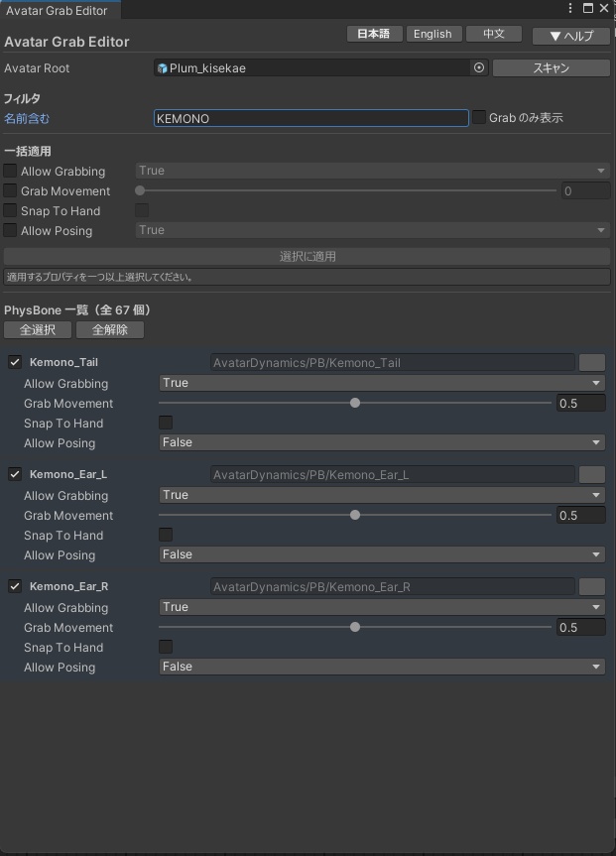Enable bulk Allow Posing checkbox

[10, 230]
